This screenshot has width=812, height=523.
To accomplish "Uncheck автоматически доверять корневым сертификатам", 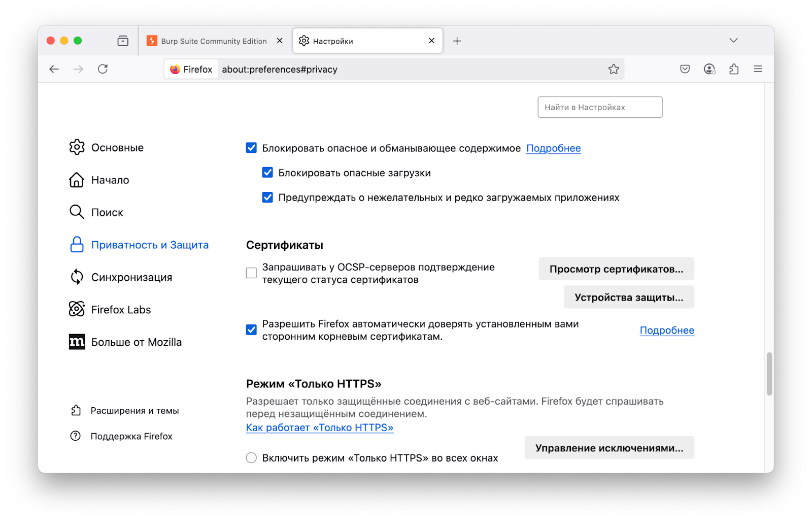I will pos(251,330).
